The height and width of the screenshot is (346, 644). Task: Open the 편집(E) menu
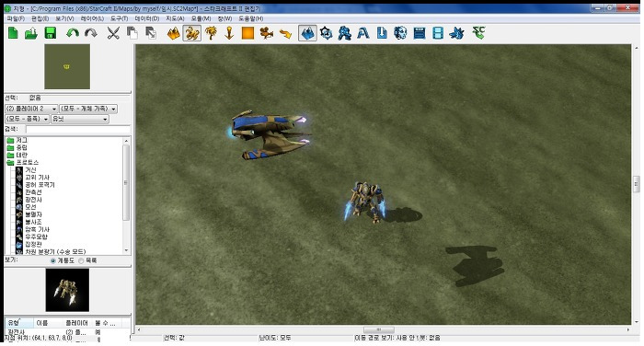[x=40, y=18]
